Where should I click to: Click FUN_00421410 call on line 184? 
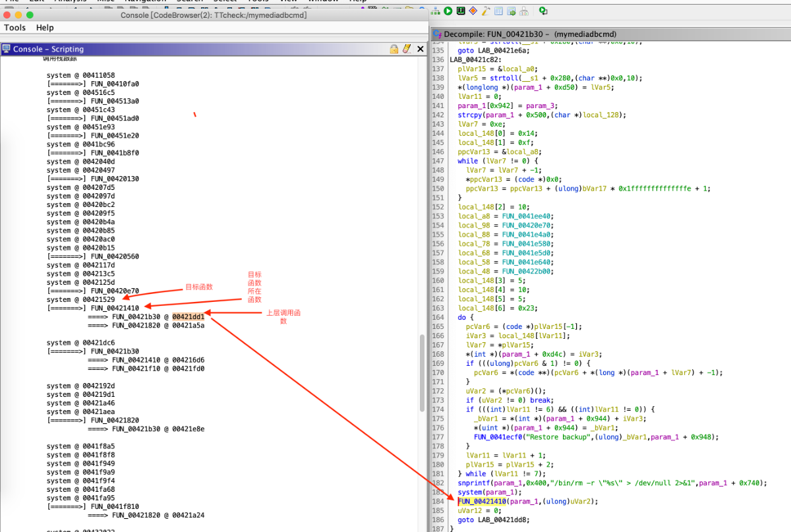click(482, 502)
